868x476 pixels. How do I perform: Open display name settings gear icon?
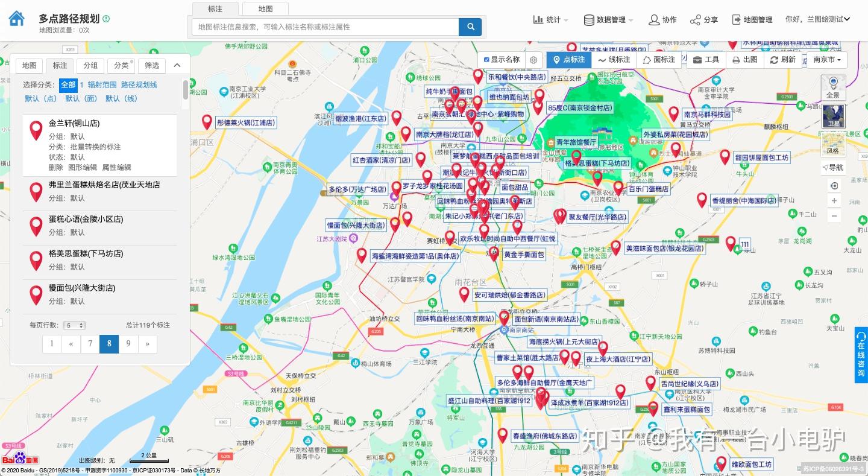pos(533,60)
